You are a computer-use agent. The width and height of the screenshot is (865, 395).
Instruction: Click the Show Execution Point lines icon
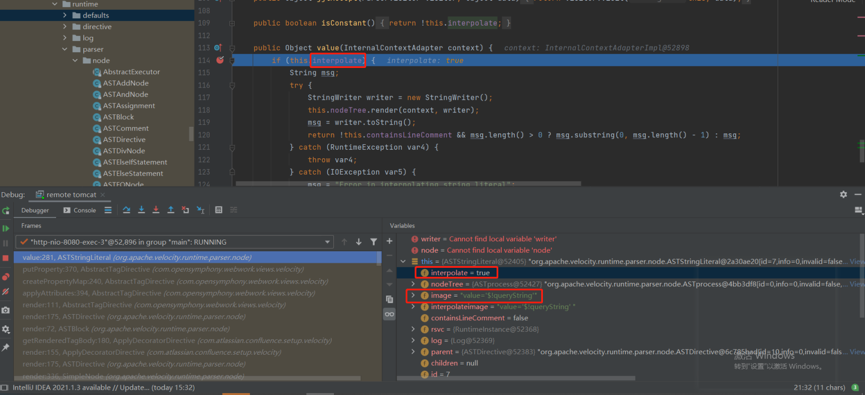(108, 210)
